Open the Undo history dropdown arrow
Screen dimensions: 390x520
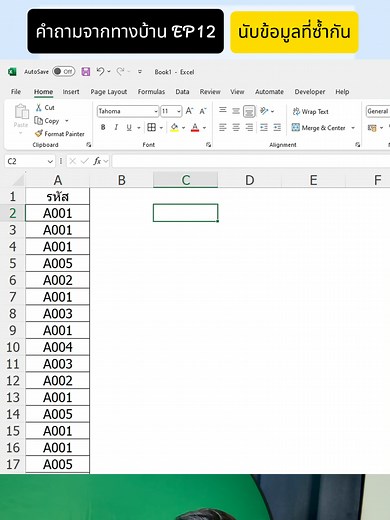[x=109, y=72]
